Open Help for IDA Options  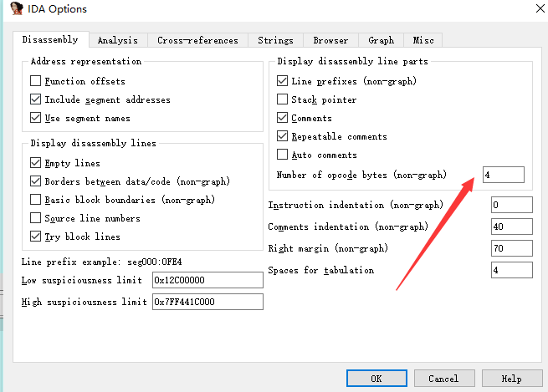click(x=511, y=379)
